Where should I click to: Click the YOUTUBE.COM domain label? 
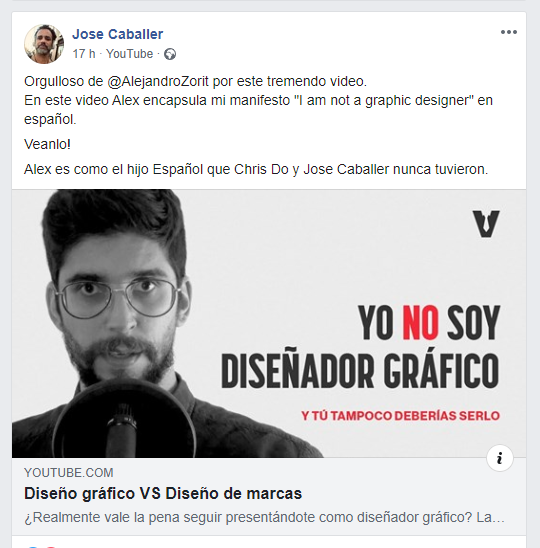[x=69, y=473]
